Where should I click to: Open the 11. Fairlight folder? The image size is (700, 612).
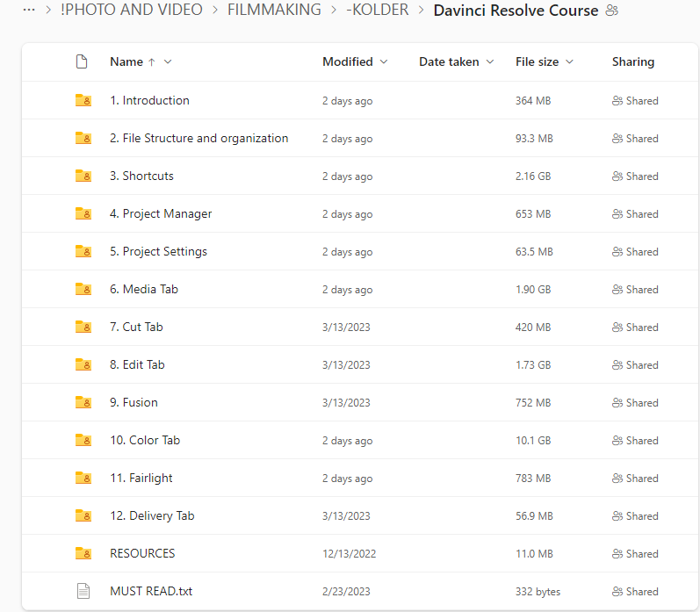(x=141, y=478)
